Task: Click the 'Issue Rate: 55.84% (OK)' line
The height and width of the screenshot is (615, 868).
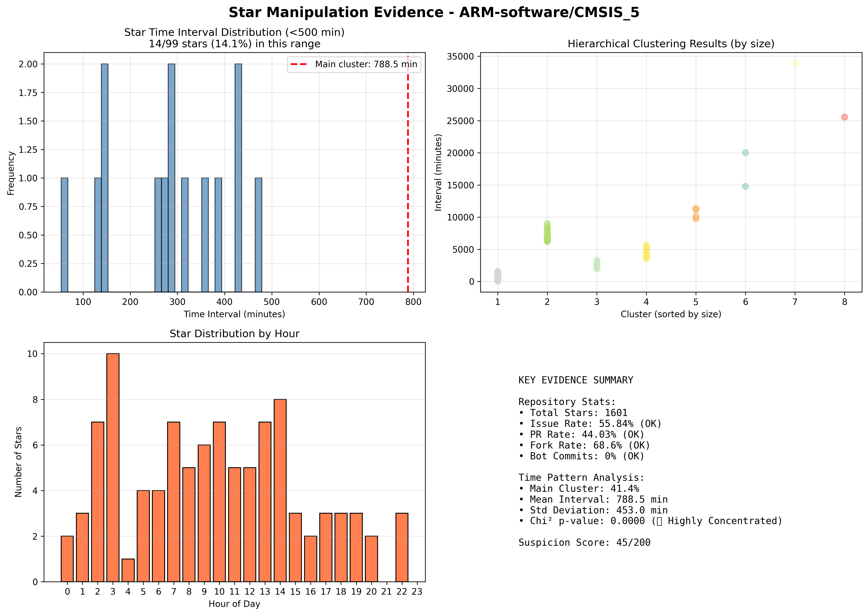Action: click(590, 424)
